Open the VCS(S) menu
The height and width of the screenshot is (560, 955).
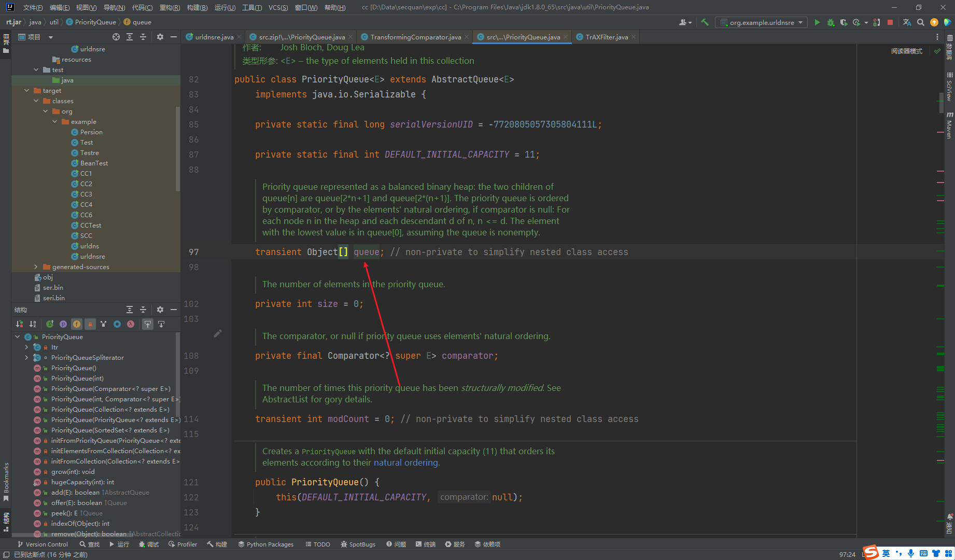click(x=278, y=7)
